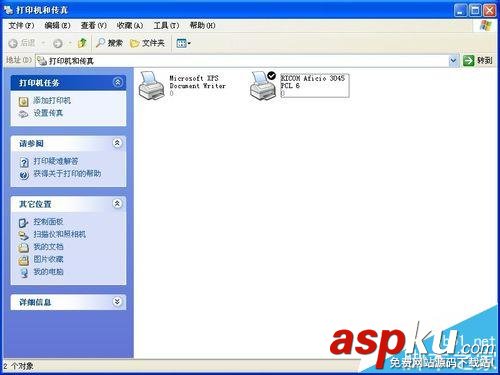Click the status bar text 2 个对象
This screenshot has width=500, height=375.
[x=19, y=366]
